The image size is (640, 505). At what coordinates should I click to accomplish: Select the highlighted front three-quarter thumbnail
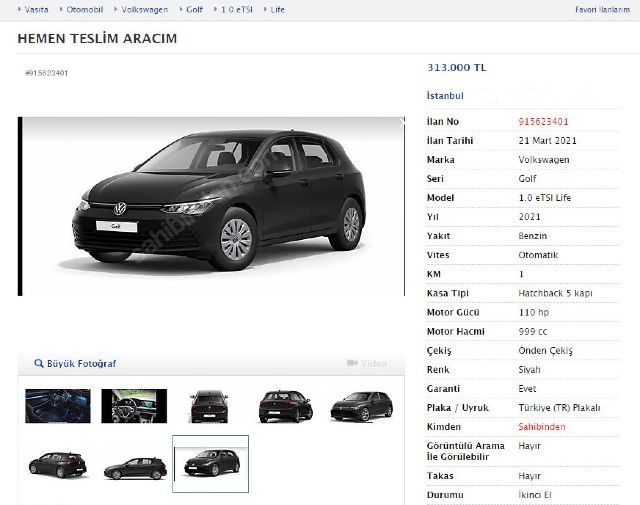[x=211, y=464]
